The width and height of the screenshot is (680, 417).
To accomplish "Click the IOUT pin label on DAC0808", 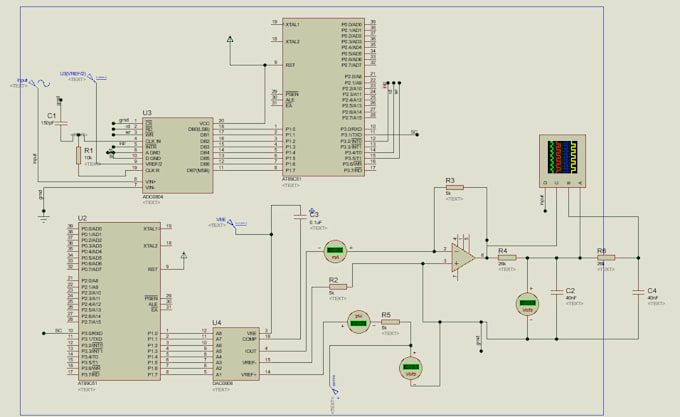I will click(251, 351).
